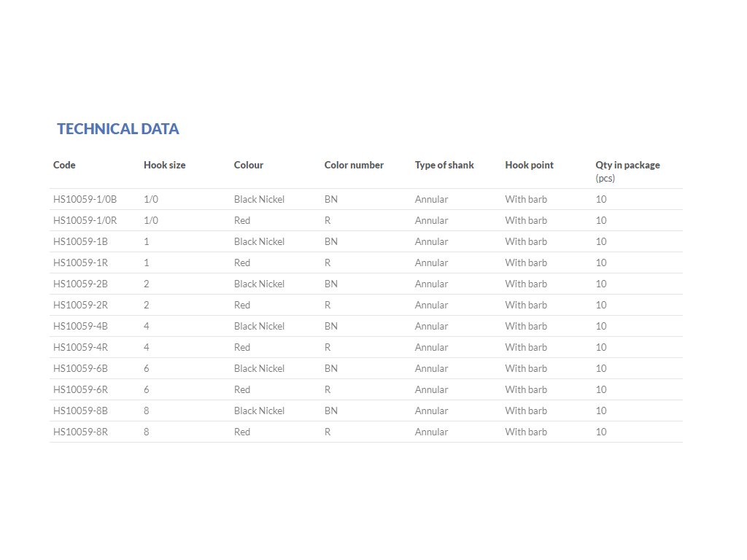Select code cell HS10059-2R
Viewport: 747px width, 560px height.
(x=80, y=306)
